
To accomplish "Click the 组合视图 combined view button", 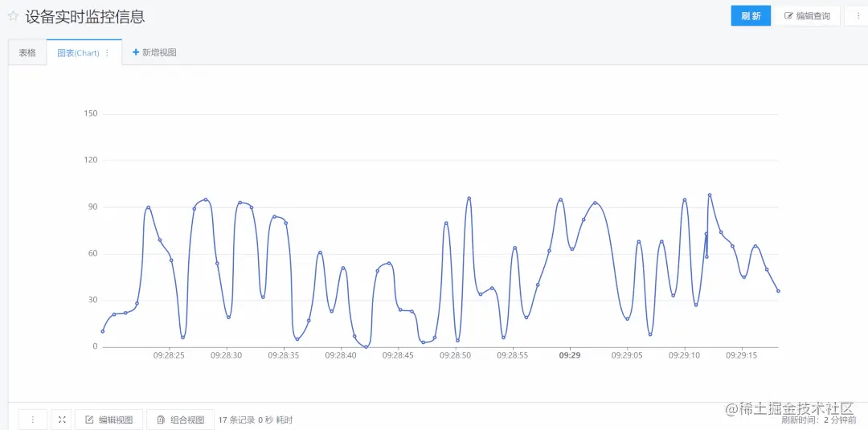I will pyautogui.click(x=180, y=420).
